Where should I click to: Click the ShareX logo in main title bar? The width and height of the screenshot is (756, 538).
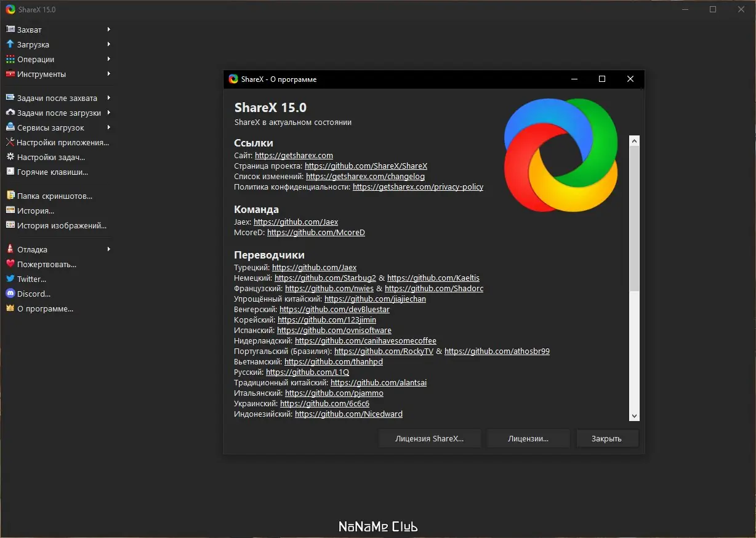tap(10, 9)
